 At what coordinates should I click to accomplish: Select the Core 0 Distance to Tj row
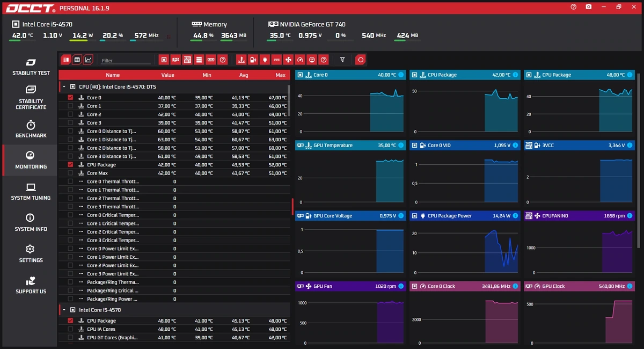click(x=174, y=131)
